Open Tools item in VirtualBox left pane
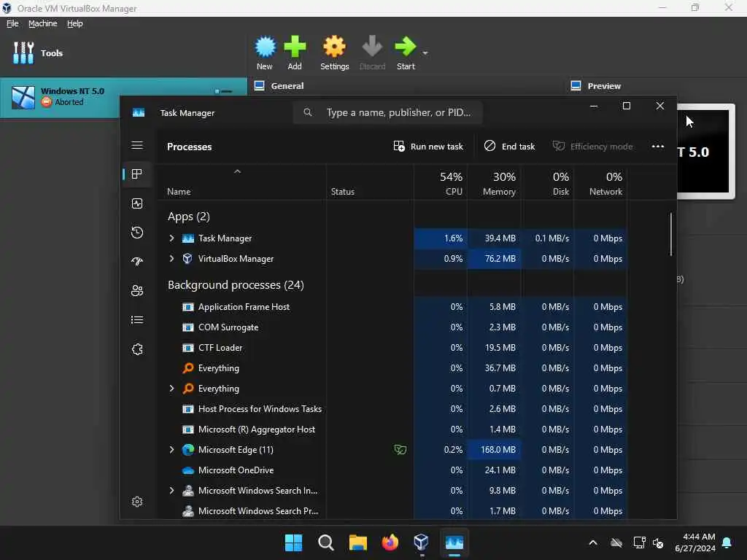 pyautogui.click(x=38, y=52)
